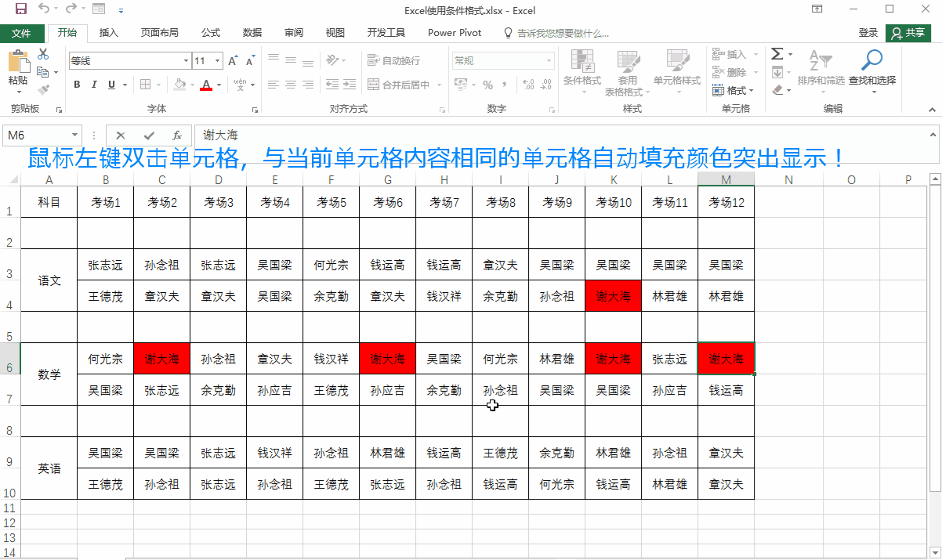This screenshot has width=942, height=560.
Task: Open the font name dropdown 等线
Action: pyautogui.click(x=186, y=60)
